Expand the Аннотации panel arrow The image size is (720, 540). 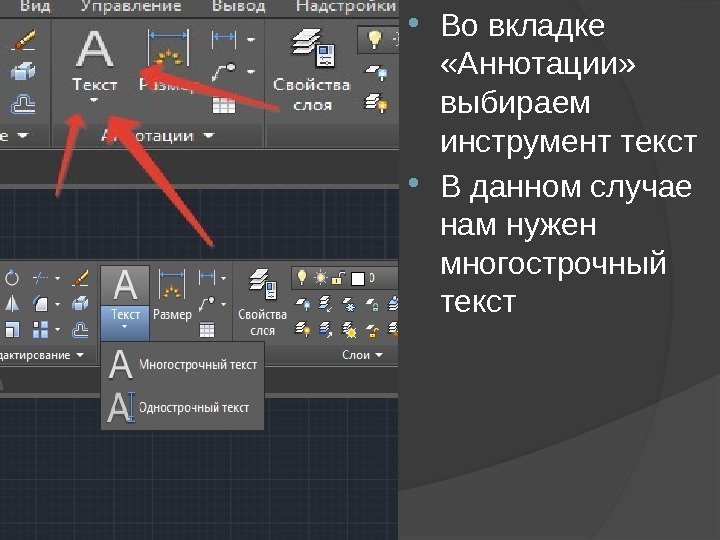(x=209, y=135)
